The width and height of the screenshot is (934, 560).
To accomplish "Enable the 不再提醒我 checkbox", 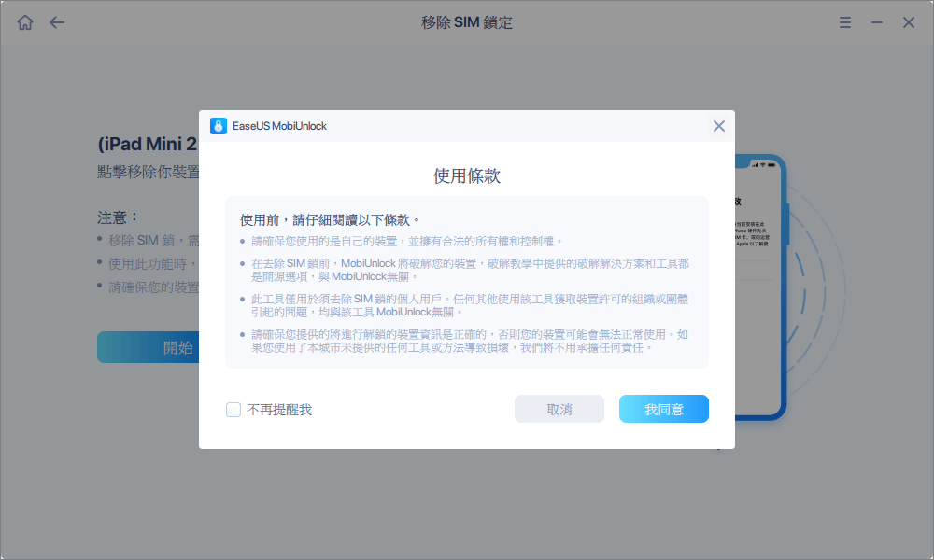I will pos(233,409).
